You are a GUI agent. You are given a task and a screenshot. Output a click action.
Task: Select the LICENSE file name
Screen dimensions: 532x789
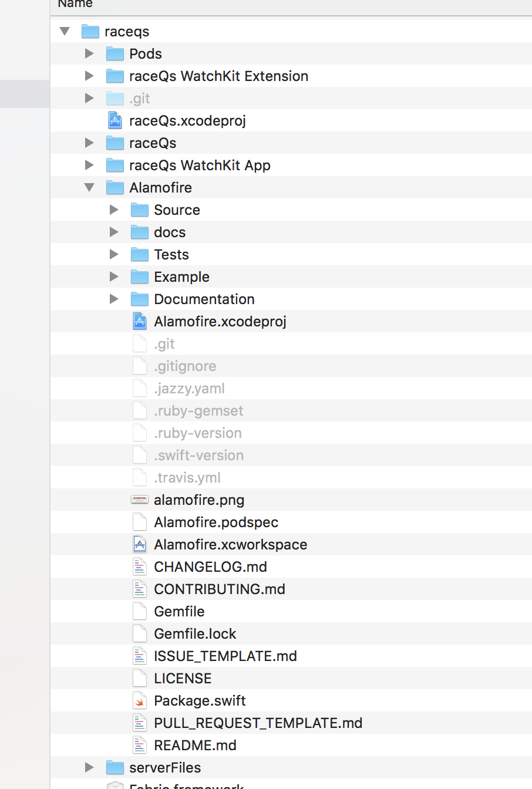pos(183,678)
